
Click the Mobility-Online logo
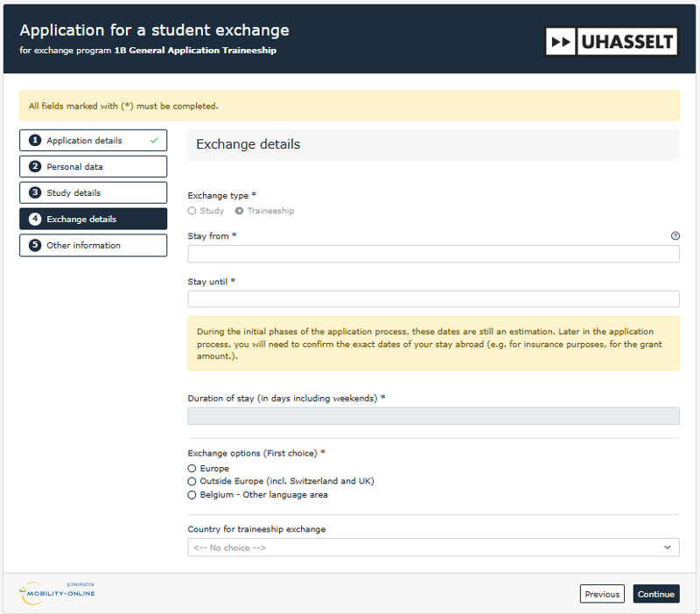(58, 593)
